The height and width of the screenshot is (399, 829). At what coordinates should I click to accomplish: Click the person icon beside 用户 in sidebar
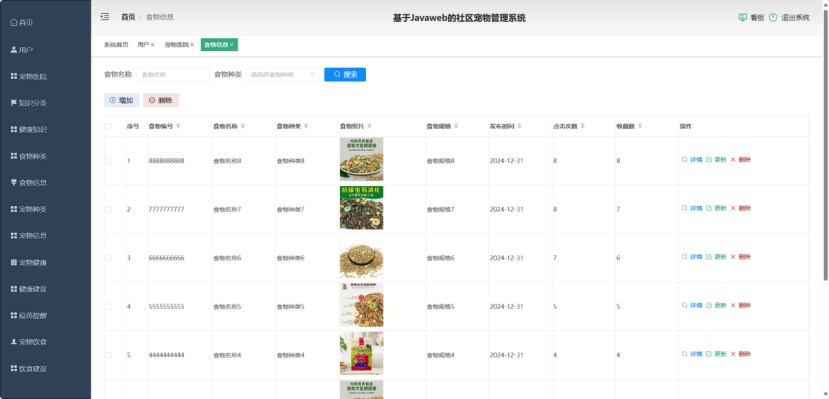(14, 50)
